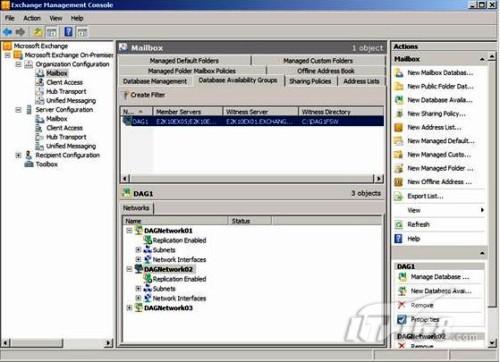Select the Networks tab under DAG1
The image size is (500, 362).
coord(136,208)
